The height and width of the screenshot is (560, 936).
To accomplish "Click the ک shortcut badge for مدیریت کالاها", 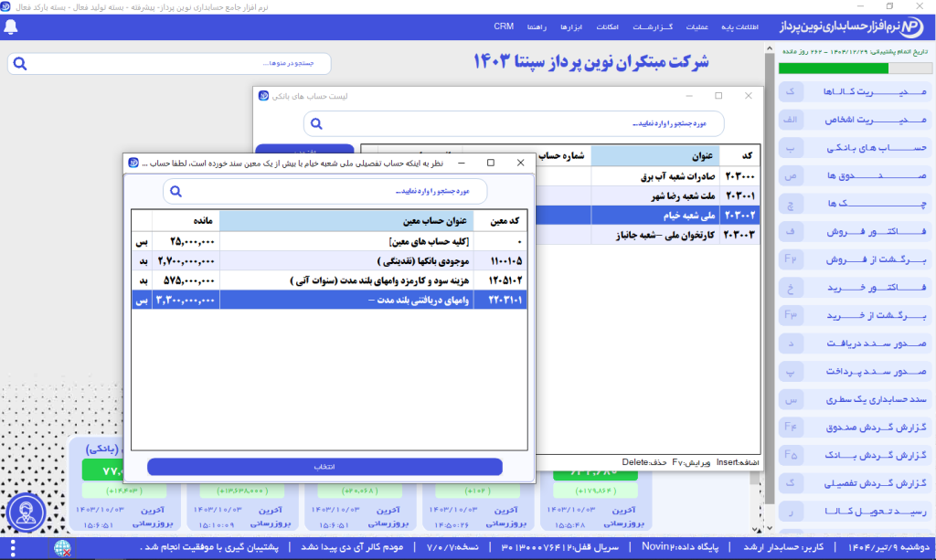I will 791,91.
